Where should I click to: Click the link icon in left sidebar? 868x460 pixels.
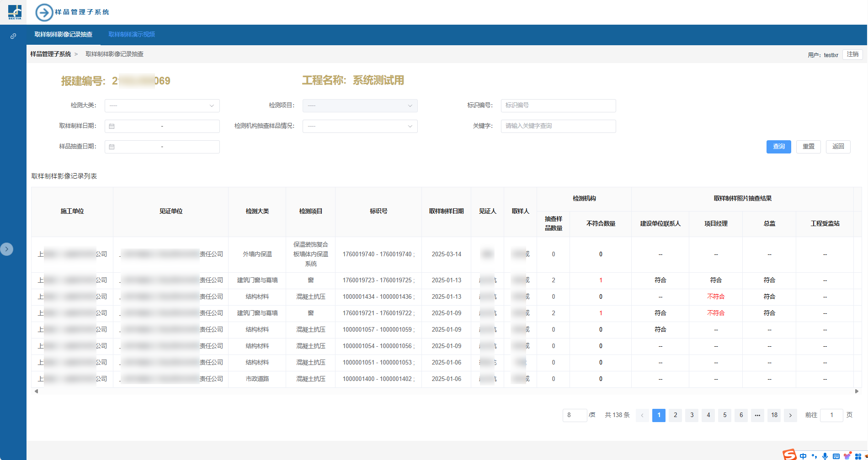[13, 36]
